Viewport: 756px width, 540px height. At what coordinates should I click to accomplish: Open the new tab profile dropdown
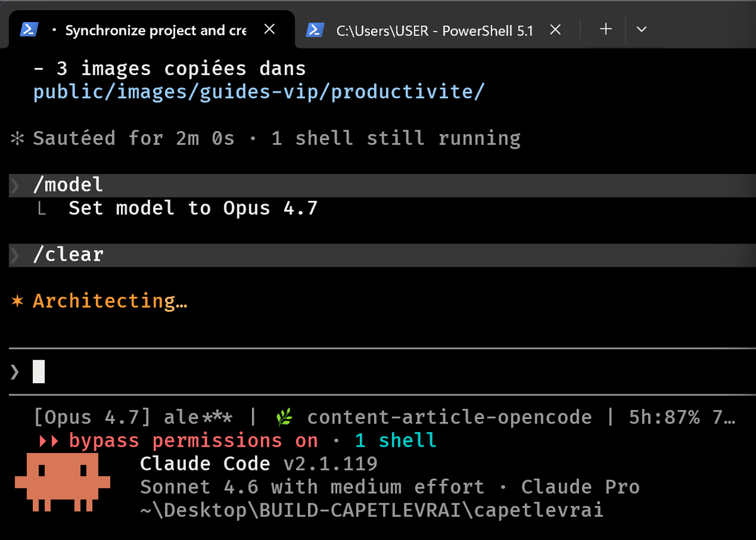click(x=641, y=29)
